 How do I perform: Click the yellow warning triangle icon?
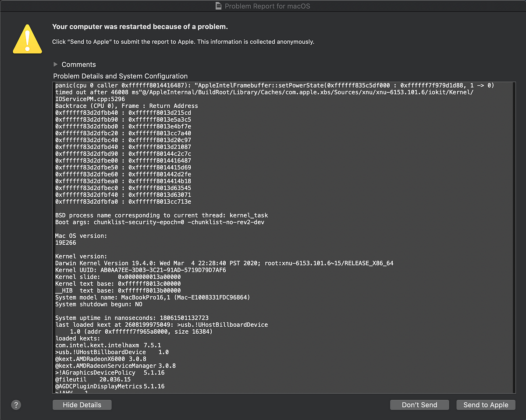[x=28, y=39]
